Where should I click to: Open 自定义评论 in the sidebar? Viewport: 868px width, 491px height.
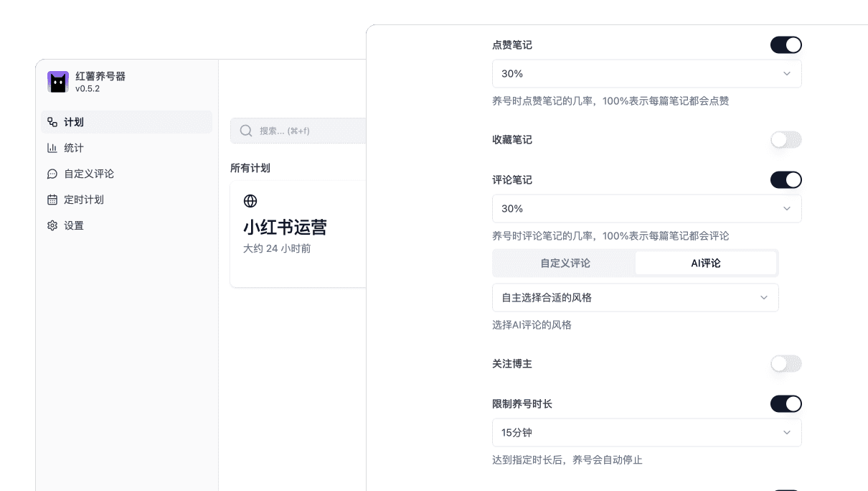tap(127, 174)
